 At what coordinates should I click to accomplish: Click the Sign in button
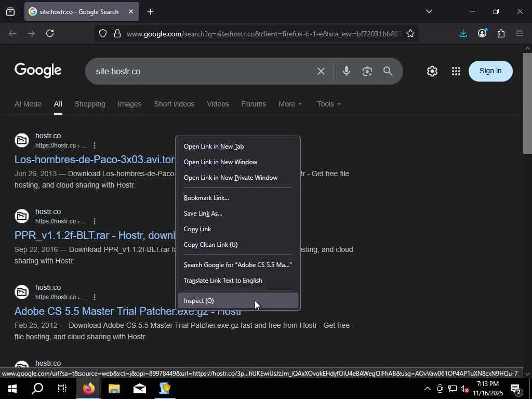click(490, 71)
